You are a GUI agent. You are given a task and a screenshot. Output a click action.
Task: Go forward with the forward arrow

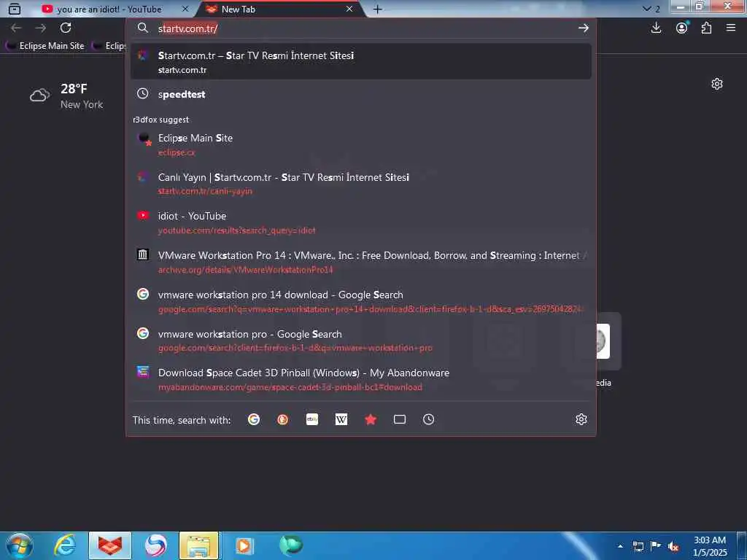point(41,28)
